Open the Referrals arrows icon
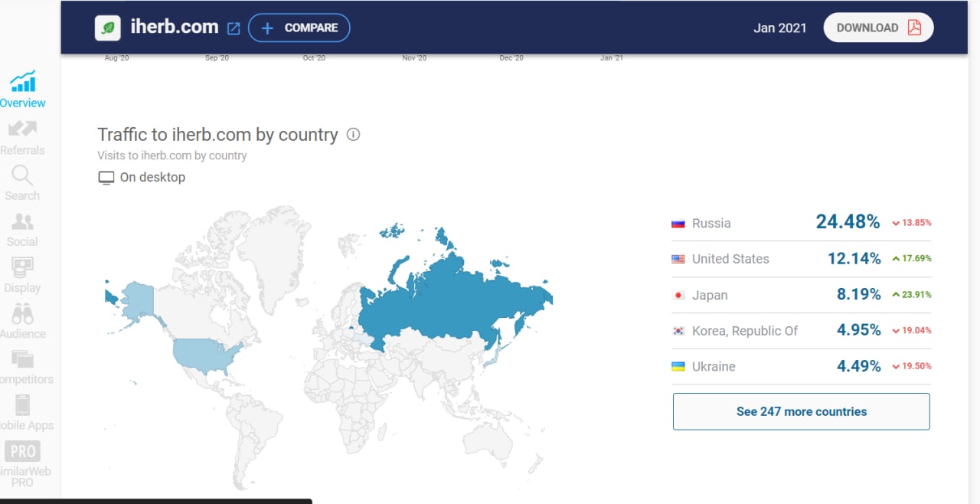This screenshot has width=980, height=504. [x=22, y=129]
